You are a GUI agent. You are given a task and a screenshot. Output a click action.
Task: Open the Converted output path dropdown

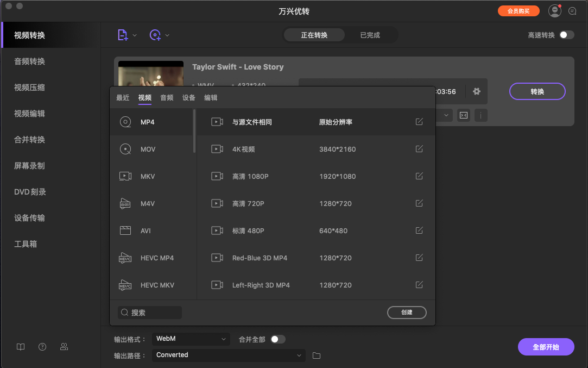228,355
